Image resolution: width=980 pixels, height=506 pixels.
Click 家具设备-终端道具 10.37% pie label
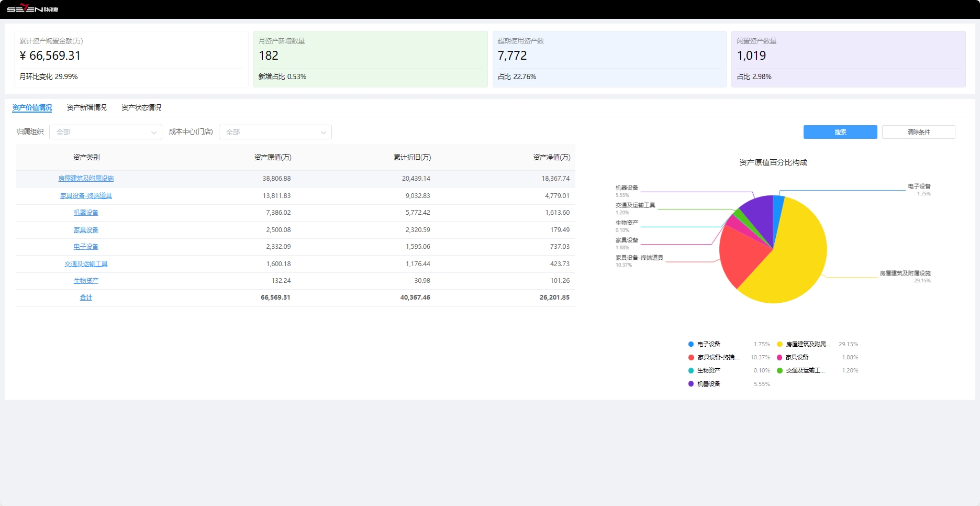pos(639,261)
